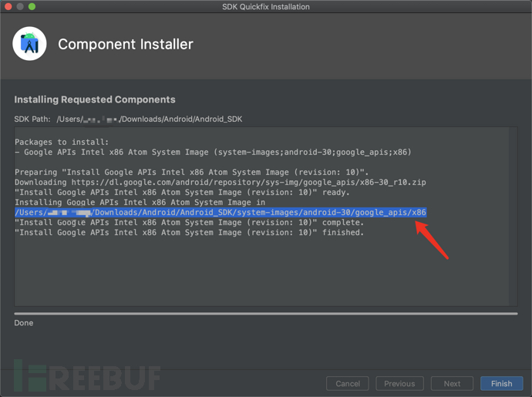
Task: Click the "Packages to install:" log line
Action: point(62,142)
